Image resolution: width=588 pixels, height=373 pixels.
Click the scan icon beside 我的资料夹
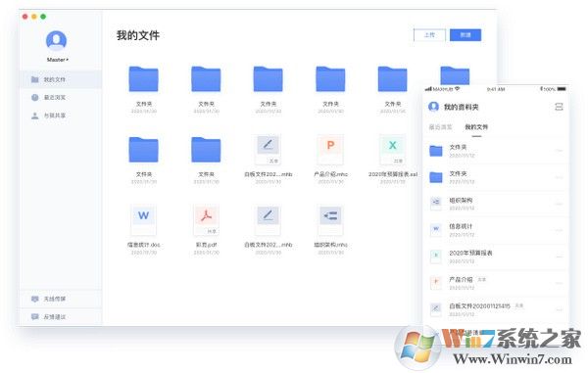pos(559,107)
